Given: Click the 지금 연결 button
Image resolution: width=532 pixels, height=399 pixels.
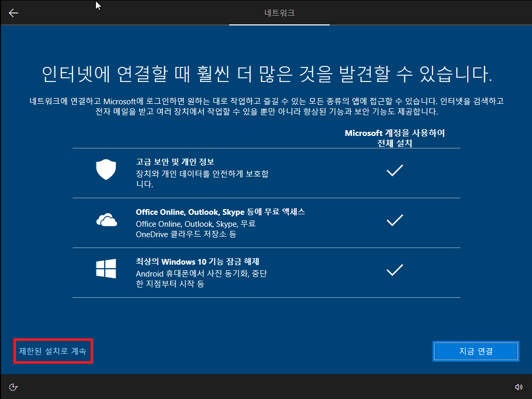Looking at the screenshot, I should pyautogui.click(x=475, y=351).
